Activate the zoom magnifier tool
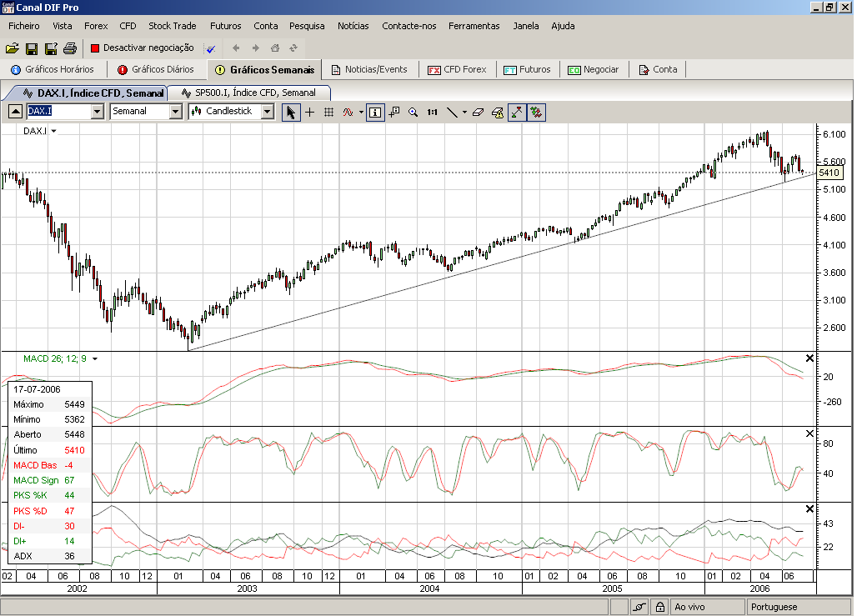 click(413, 112)
